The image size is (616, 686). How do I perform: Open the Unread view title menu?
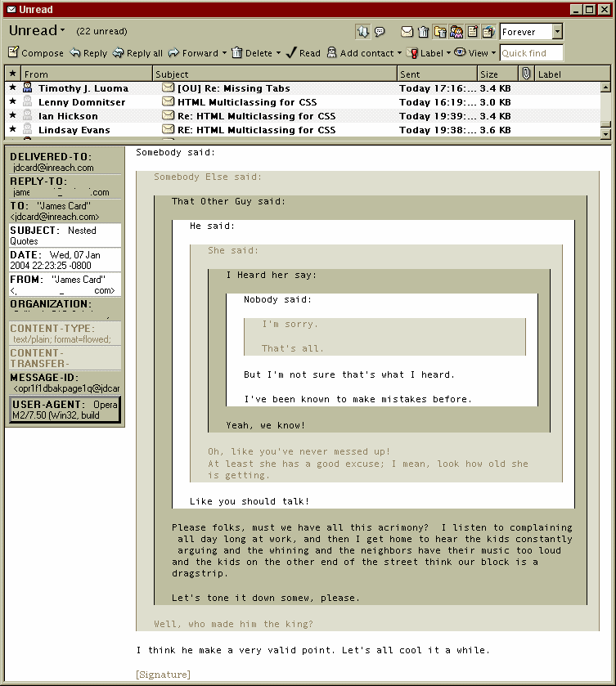point(37,31)
